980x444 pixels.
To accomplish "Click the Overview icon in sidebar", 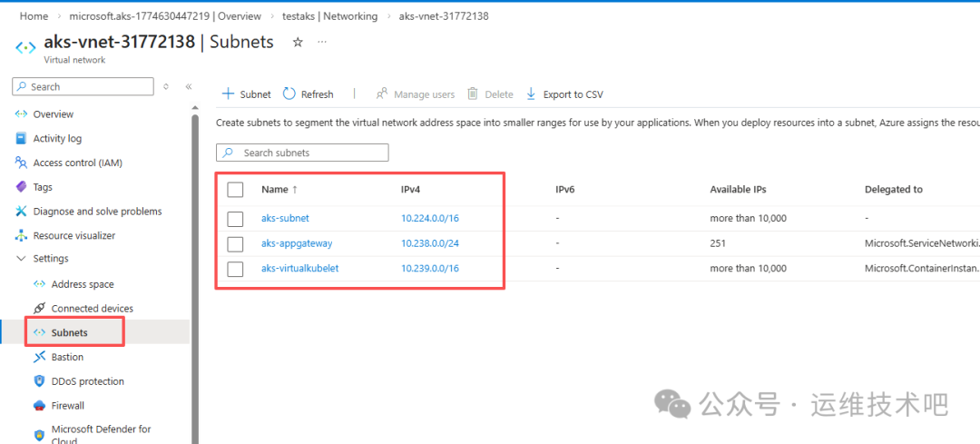I will point(21,114).
